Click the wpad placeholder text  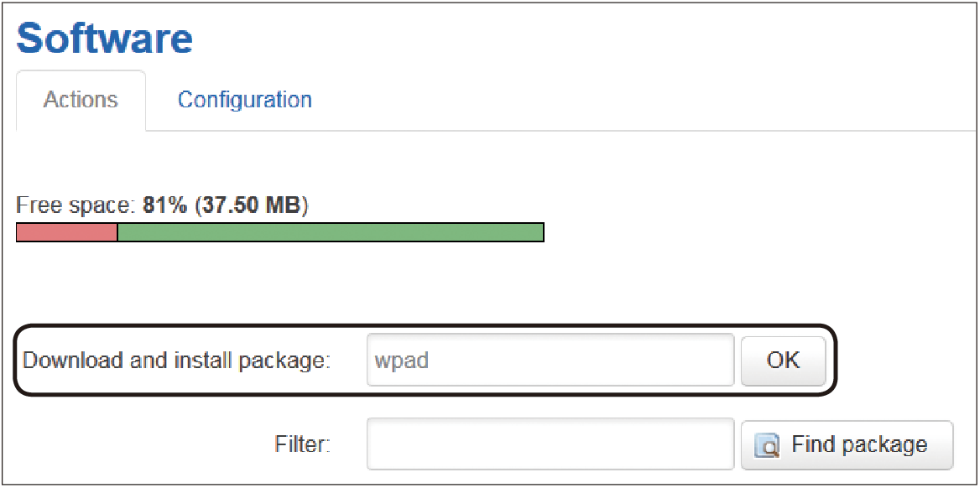(401, 361)
